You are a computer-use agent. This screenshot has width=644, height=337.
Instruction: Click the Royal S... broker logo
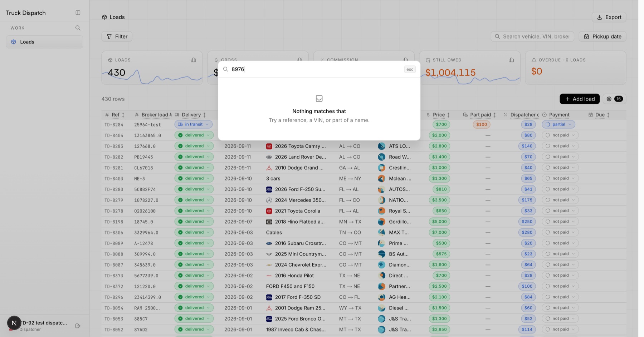coord(382,211)
